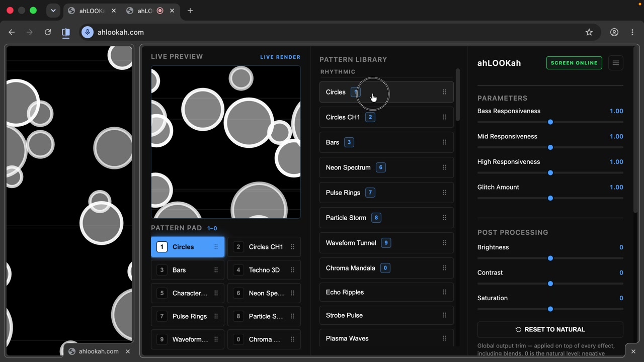Click the drag handle on Echo Ripples
Image resolution: width=644 pixels, height=362 pixels.
pyautogui.click(x=444, y=292)
